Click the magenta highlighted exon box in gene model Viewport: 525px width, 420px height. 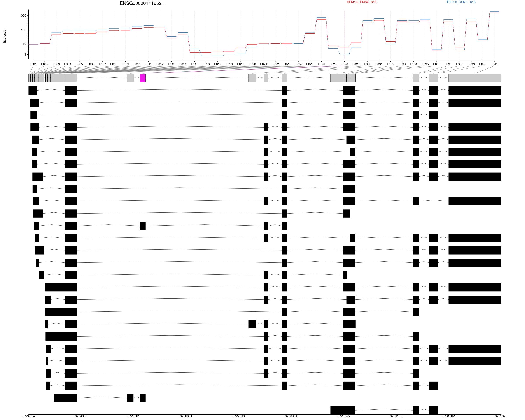pos(143,78)
